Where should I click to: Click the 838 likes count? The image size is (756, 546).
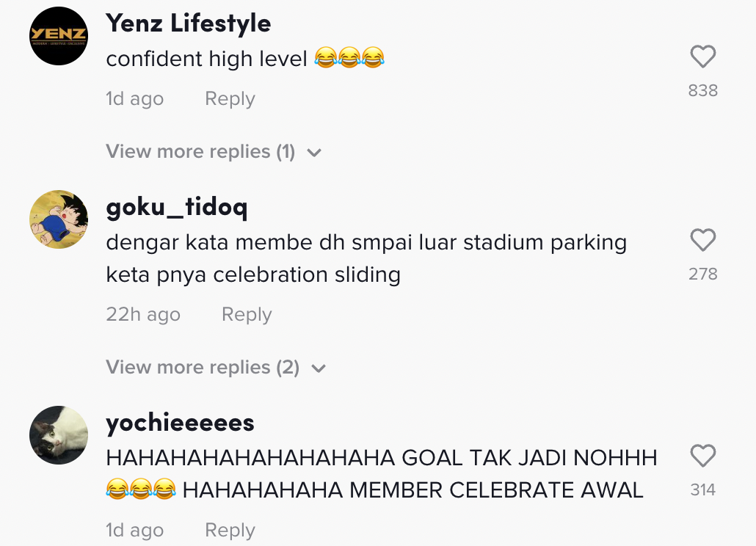coord(703,91)
